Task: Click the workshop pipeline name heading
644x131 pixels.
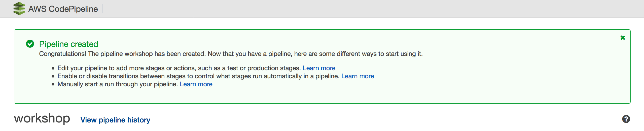Action: (42, 118)
